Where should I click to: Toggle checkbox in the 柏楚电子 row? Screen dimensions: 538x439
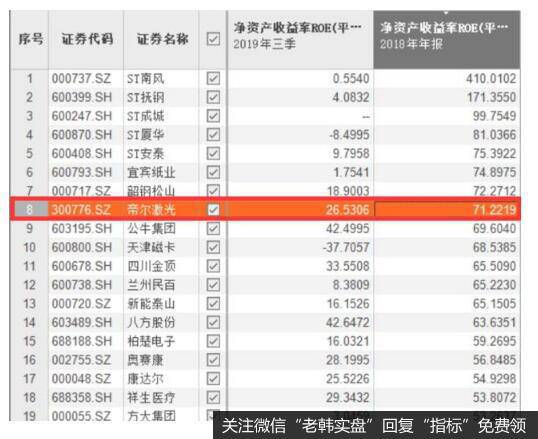(213, 341)
